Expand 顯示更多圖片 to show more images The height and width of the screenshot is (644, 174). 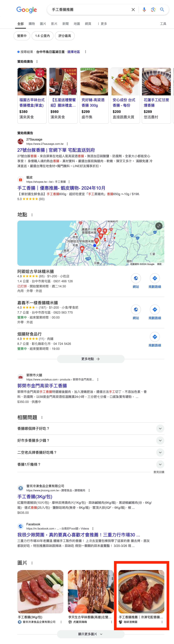coord(91,634)
